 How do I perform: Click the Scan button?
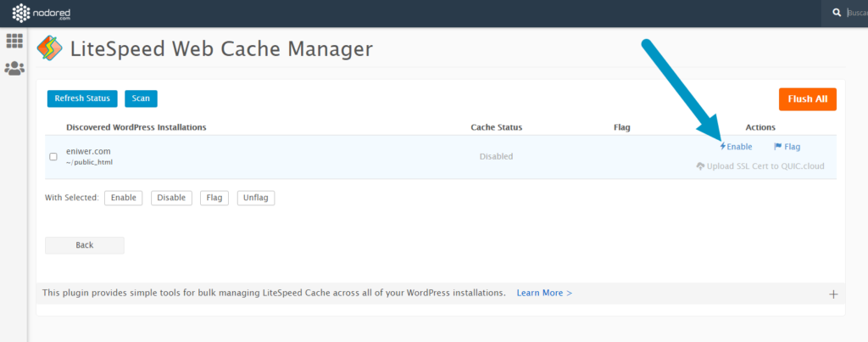click(142, 98)
